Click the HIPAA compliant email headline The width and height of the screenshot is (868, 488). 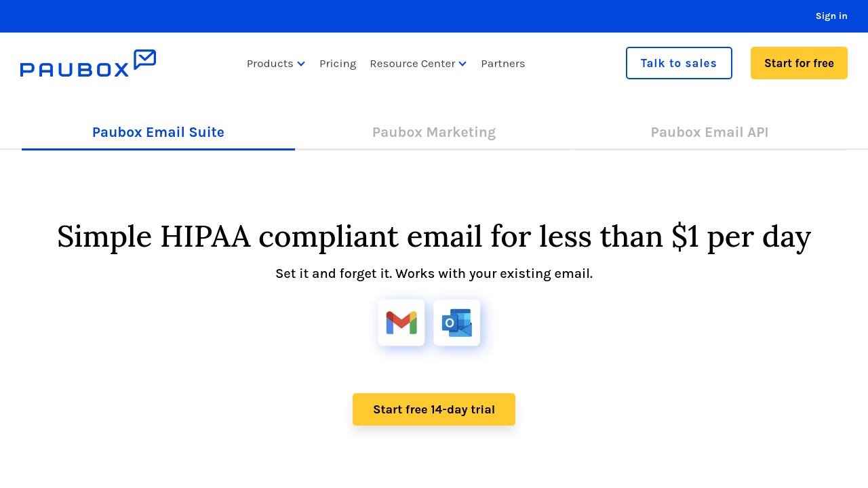point(434,237)
